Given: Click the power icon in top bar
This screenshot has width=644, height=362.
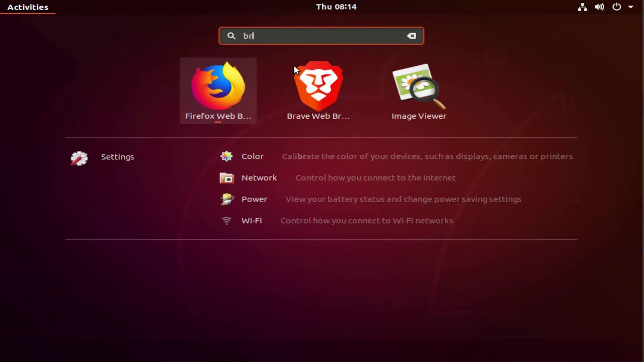Looking at the screenshot, I should [x=617, y=7].
